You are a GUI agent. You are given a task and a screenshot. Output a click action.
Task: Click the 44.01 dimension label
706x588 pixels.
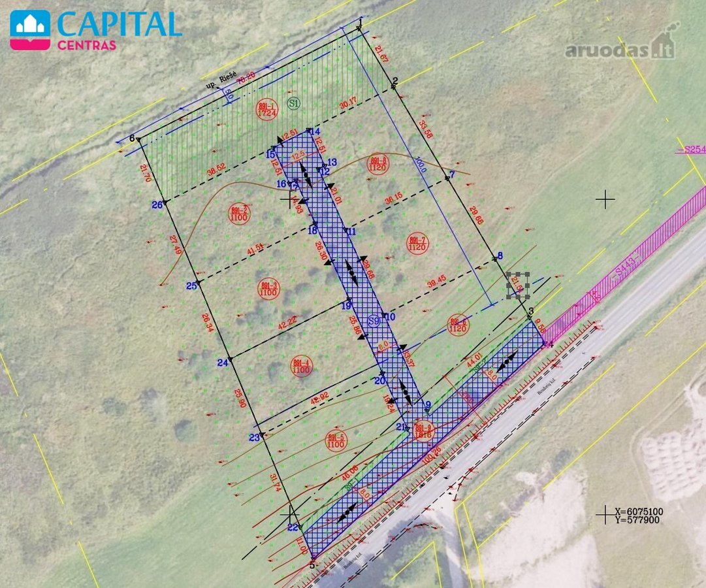pos(473,361)
